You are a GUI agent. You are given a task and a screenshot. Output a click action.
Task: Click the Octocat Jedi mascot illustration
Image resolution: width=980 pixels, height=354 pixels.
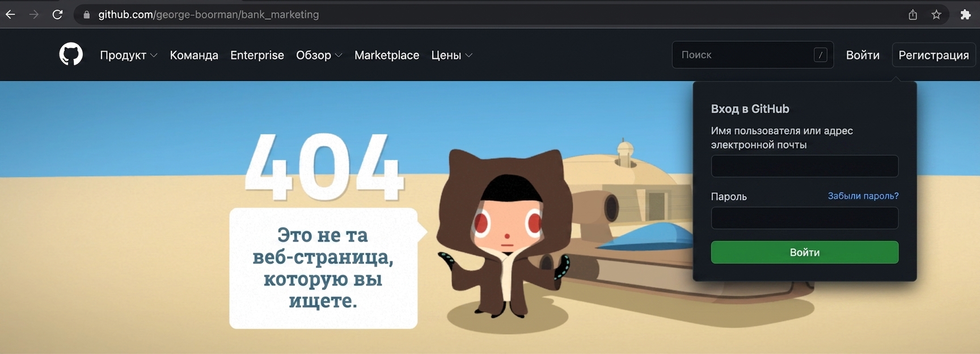pos(504,233)
